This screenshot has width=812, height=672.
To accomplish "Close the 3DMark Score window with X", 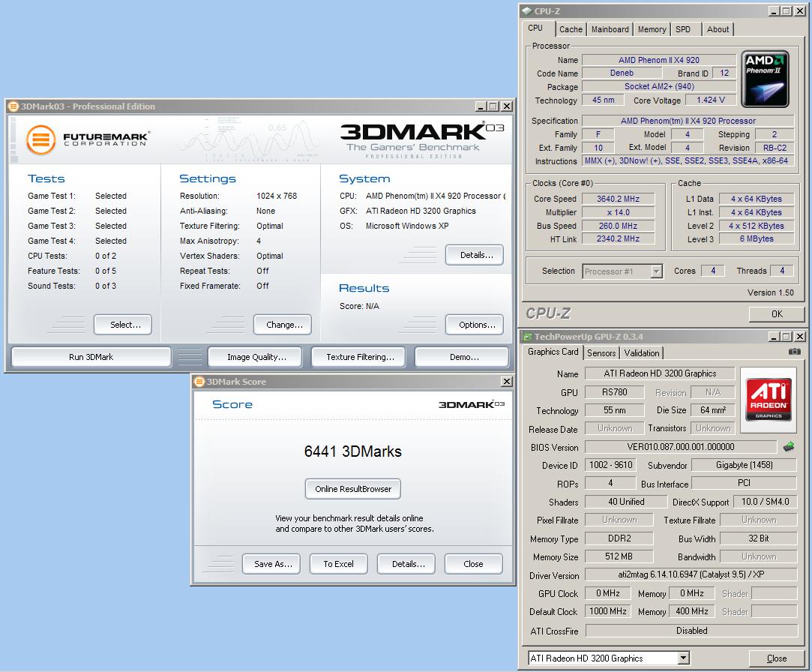I will pos(507,382).
